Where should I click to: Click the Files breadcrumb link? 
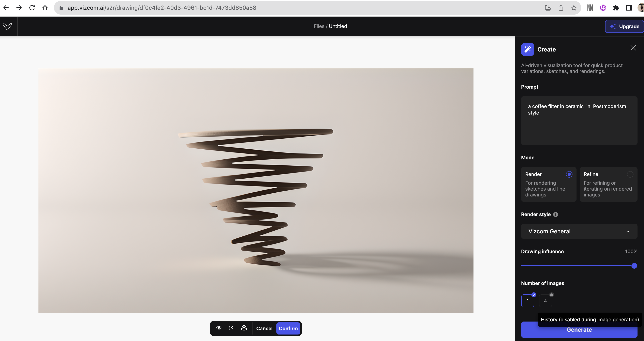pyautogui.click(x=319, y=26)
